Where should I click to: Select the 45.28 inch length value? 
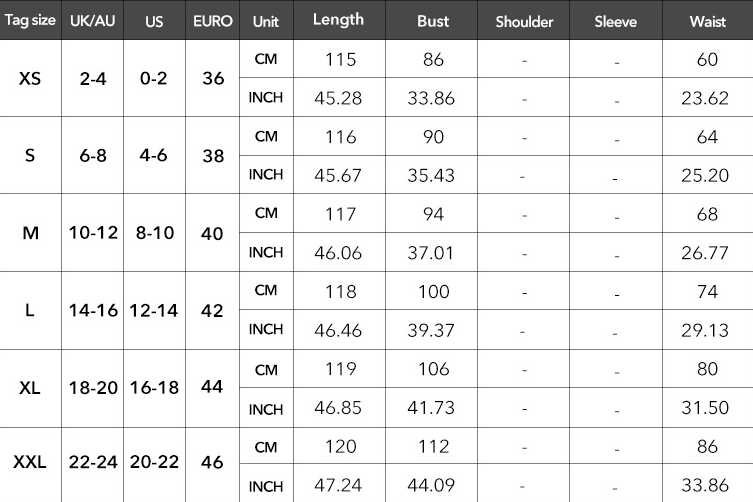tap(338, 98)
